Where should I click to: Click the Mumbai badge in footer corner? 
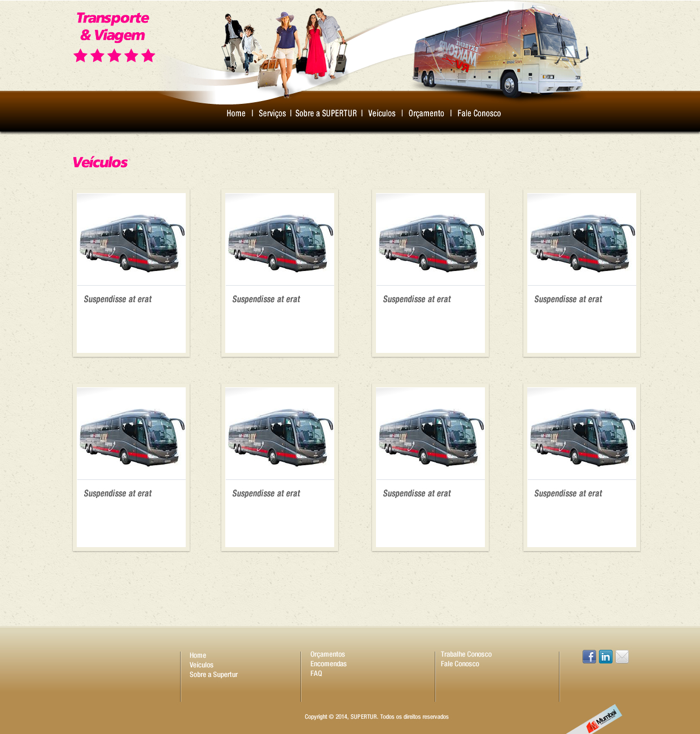click(x=598, y=720)
